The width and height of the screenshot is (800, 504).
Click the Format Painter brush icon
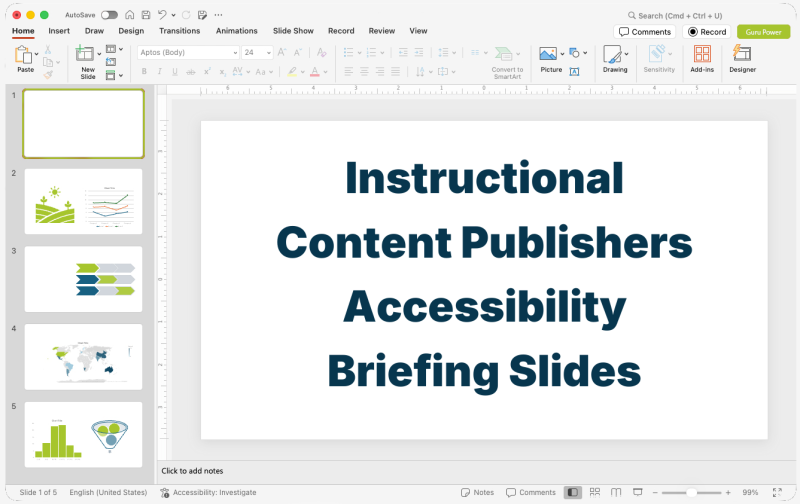tap(48, 75)
